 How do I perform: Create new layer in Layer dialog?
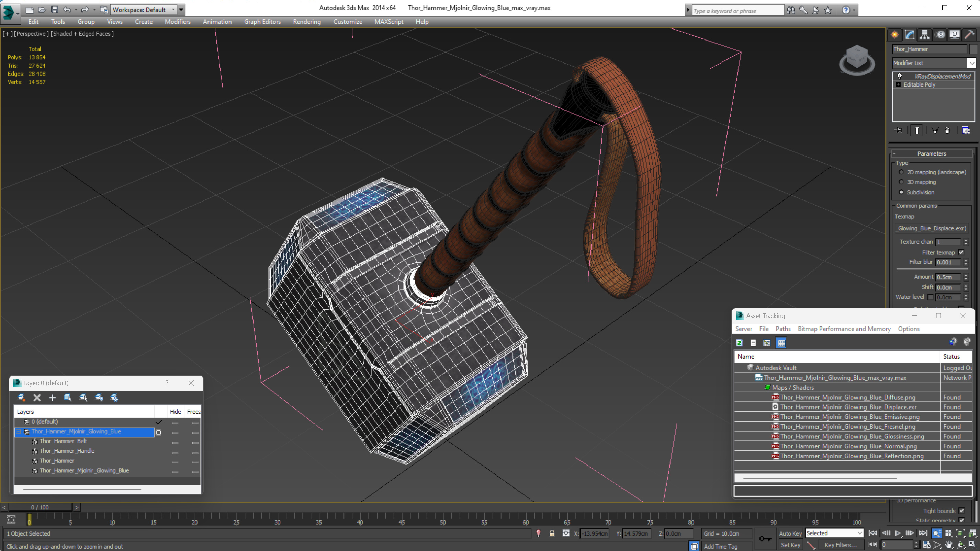21,398
